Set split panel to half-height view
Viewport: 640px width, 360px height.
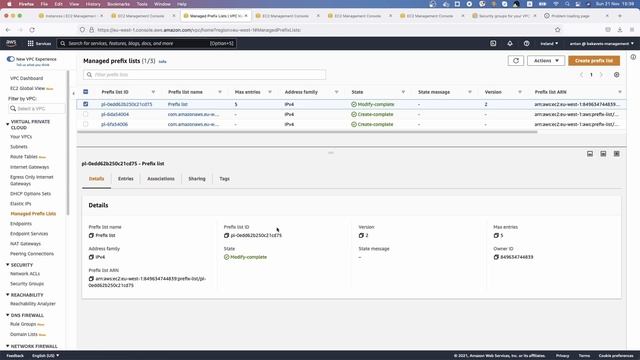pyautogui.click(x=603, y=154)
